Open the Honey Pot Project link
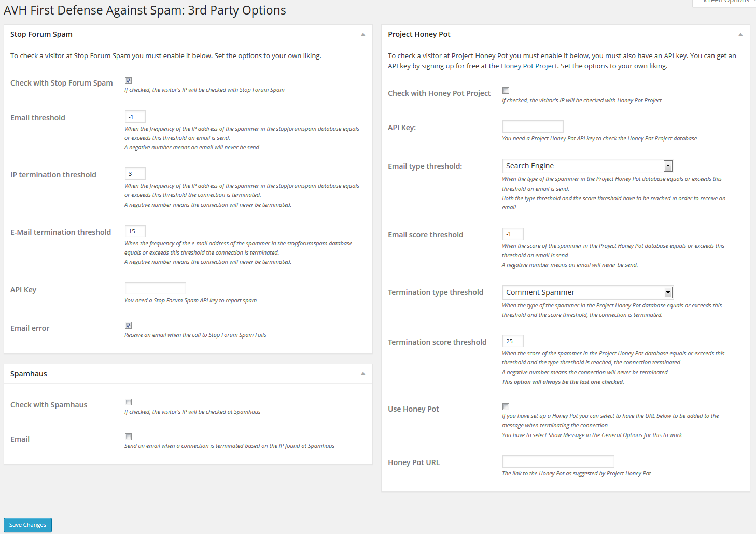756x534 pixels. tap(529, 66)
